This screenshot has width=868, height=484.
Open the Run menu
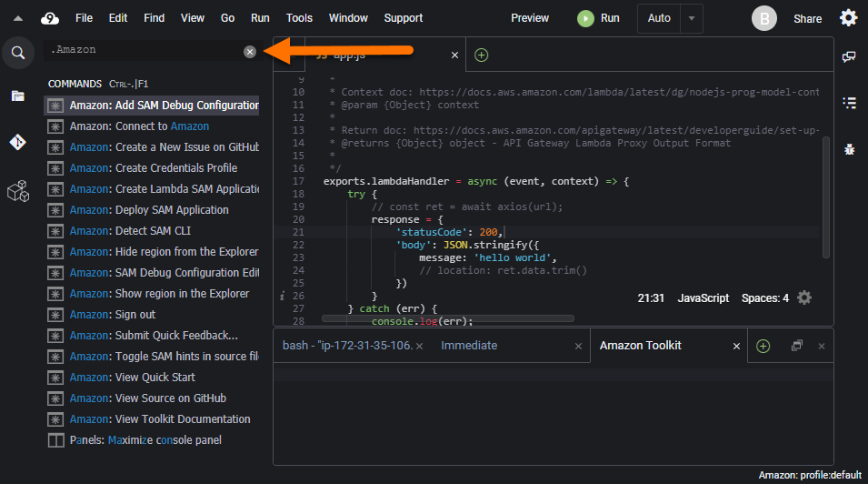260,18
